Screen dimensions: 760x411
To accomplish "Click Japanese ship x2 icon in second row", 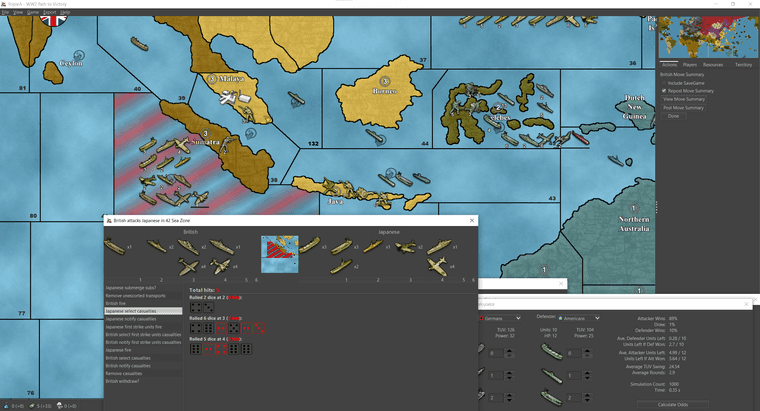I will click(341, 266).
